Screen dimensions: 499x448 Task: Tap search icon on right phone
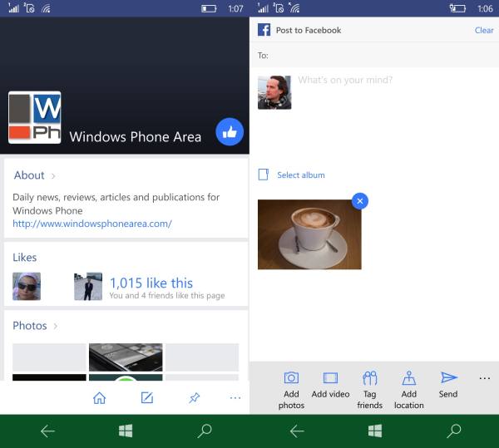[x=454, y=431]
